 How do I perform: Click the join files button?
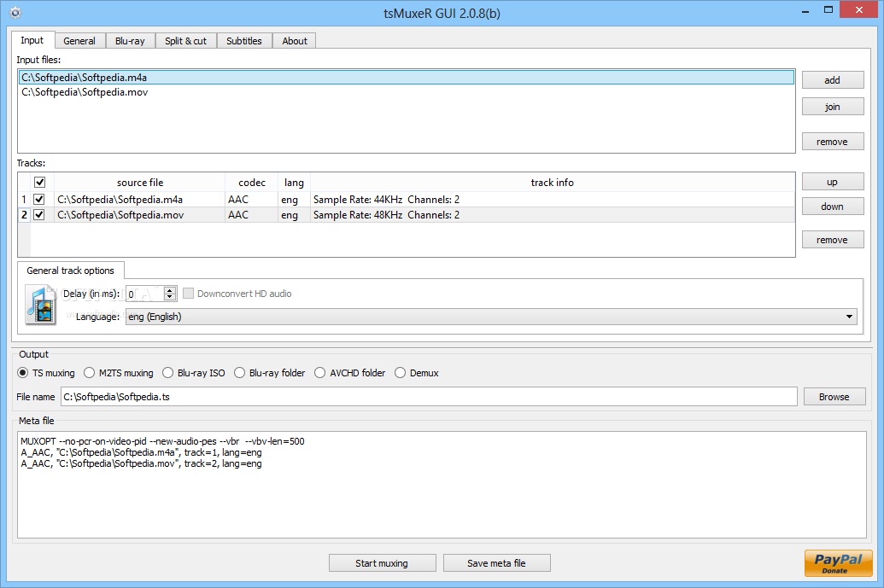833,107
